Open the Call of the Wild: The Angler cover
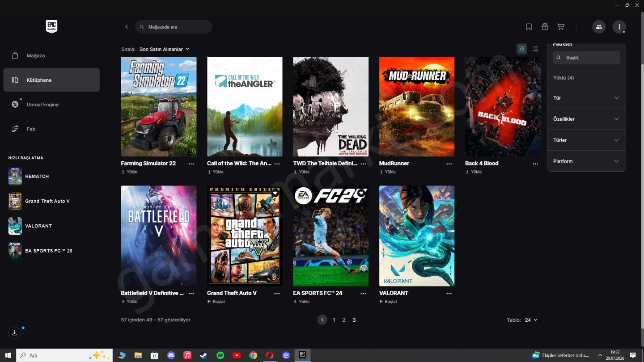Viewport: 644px width, 362px height. [x=245, y=107]
